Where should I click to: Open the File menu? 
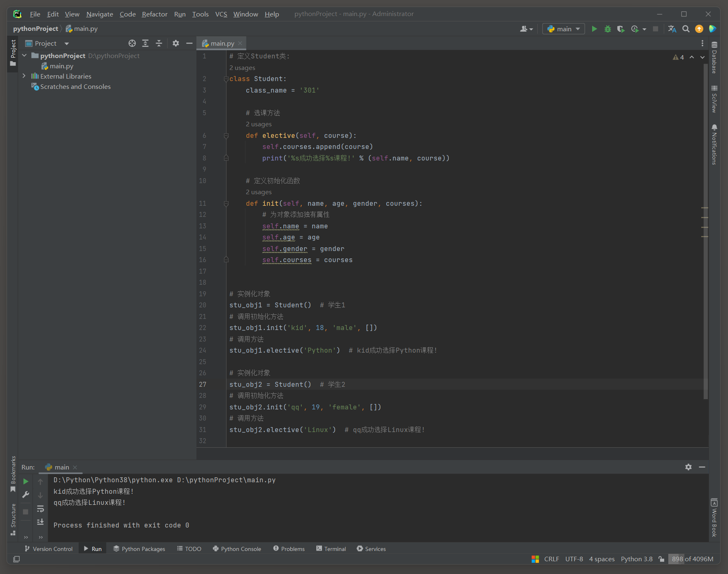click(x=35, y=14)
